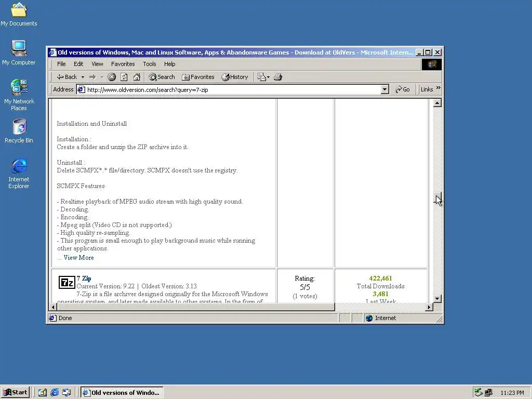Open the View menu

(97, 64)
